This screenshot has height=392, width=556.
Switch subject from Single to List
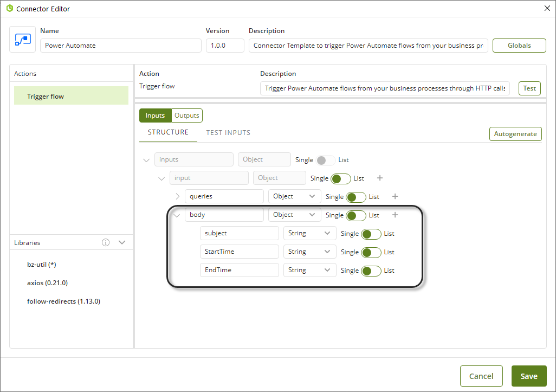(371, 234)
